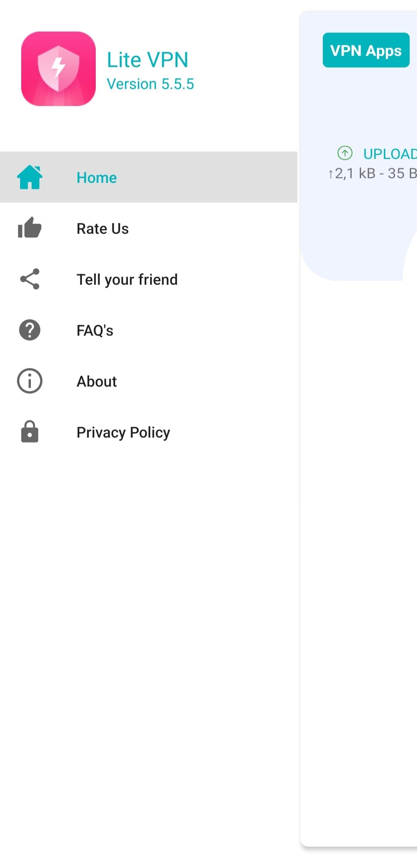Dismiss drawer by clicking the main panel
The width and height of the screenshot is (417, 868).
tap(358, 540)
